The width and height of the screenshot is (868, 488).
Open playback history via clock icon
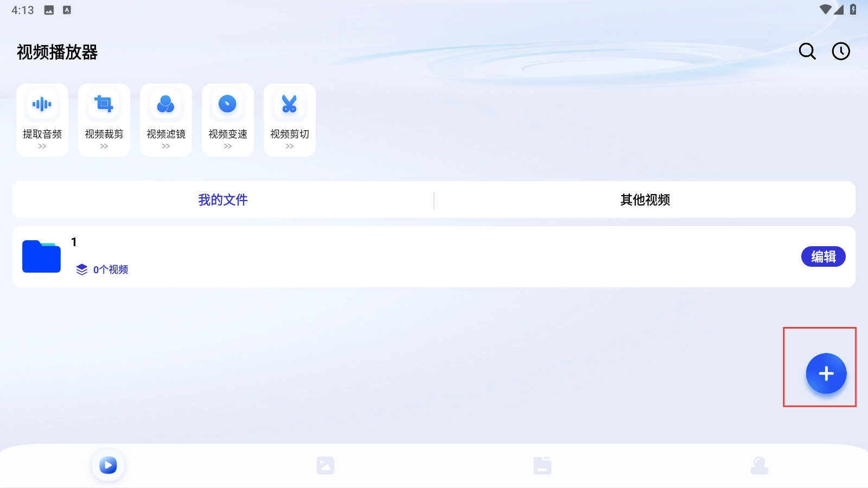841,52
